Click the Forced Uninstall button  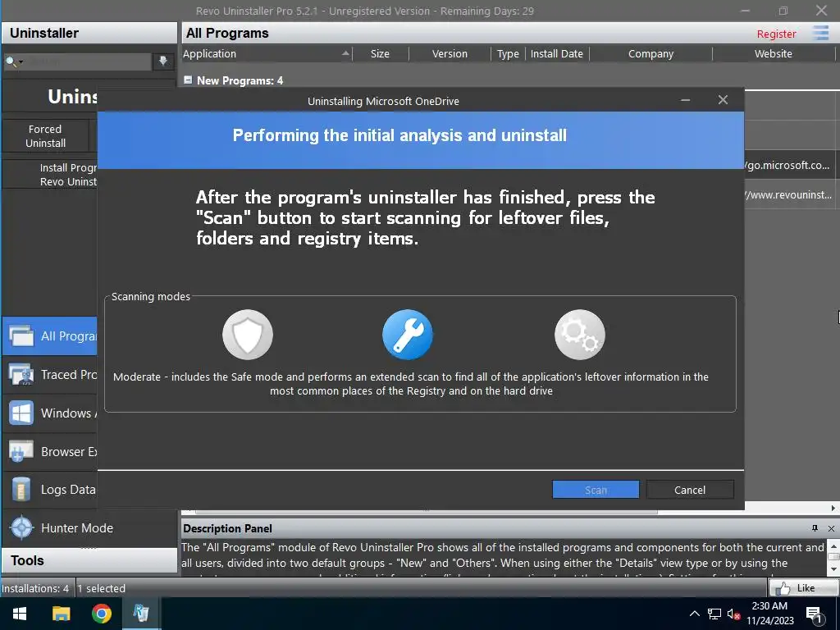point(46,136)
